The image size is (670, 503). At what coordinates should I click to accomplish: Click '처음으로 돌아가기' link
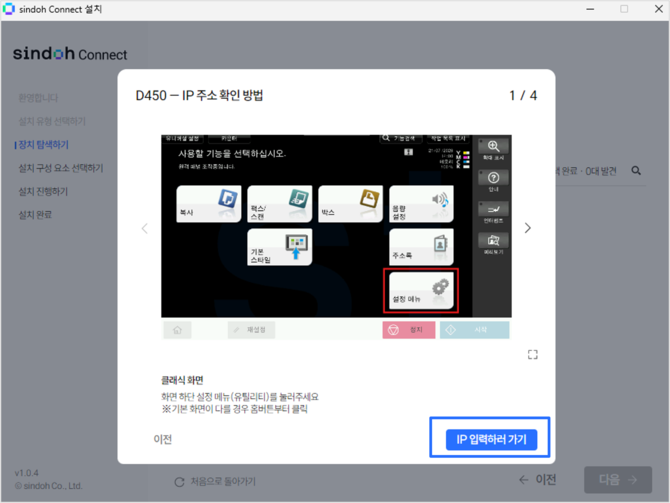tap(215, 482)
